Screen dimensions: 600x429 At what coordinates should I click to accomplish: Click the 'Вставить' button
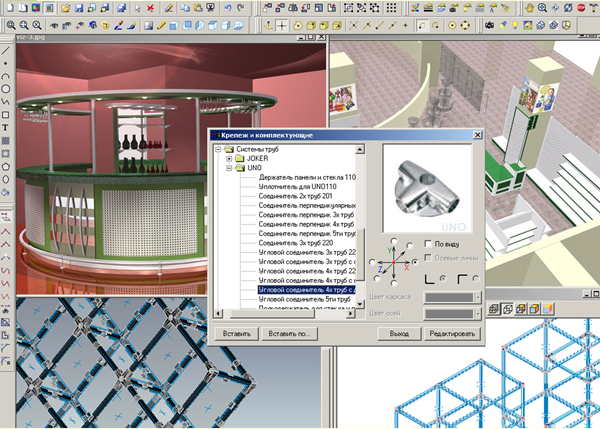[236, 333]
